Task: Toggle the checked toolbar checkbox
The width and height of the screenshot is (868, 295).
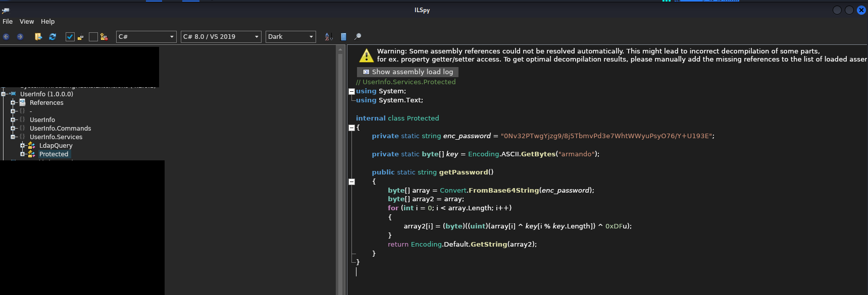Action: 70,37
